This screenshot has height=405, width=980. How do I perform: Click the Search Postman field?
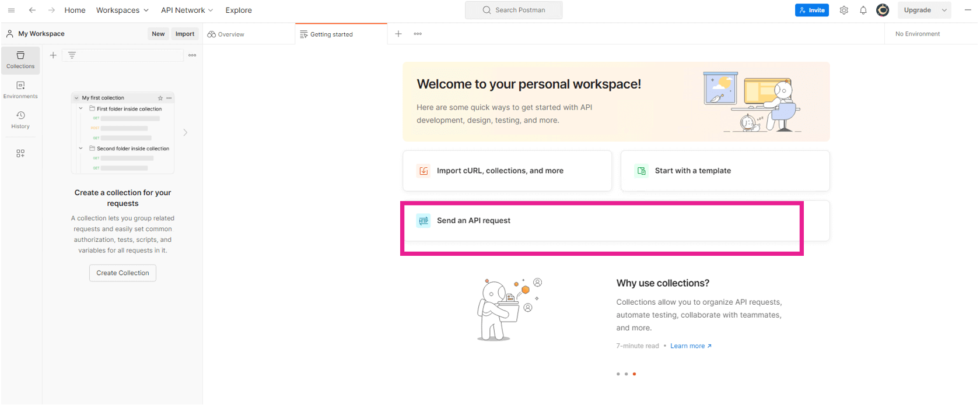pyautogui.click(x=514, y=10)
